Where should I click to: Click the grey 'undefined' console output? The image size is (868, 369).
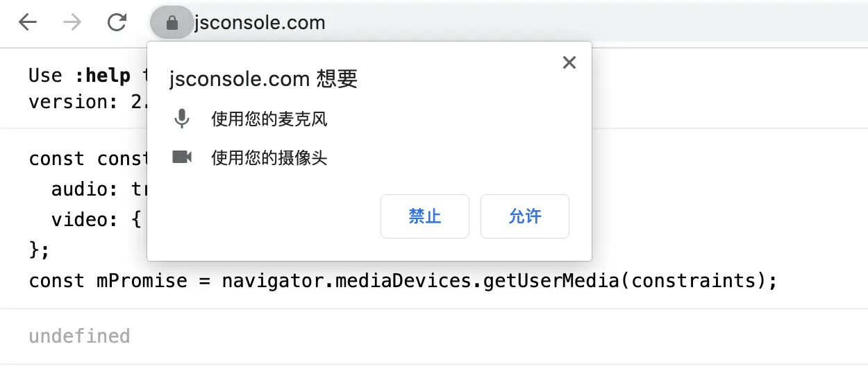79,336
